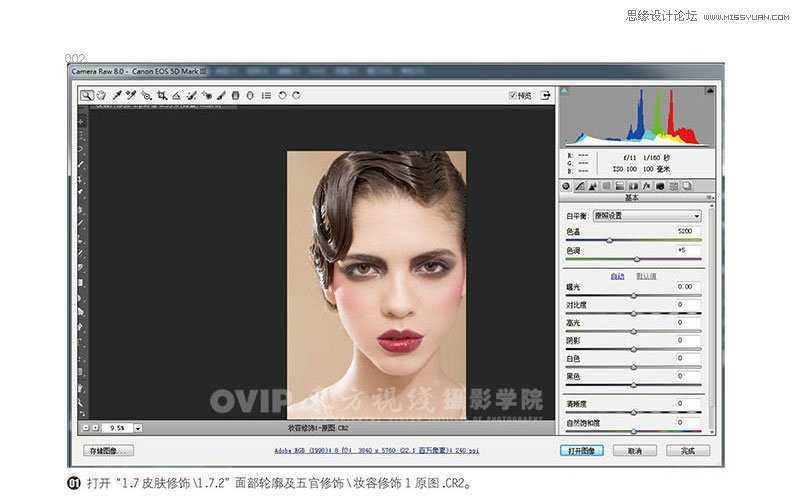Screen dimensions: 800x504
Task: Open the zoom level 9.5% dropdown
Action: [x=138, y=429]
